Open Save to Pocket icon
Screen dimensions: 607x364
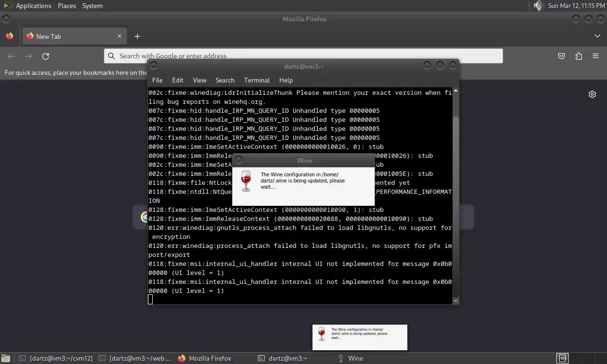(x=561, y=56)
